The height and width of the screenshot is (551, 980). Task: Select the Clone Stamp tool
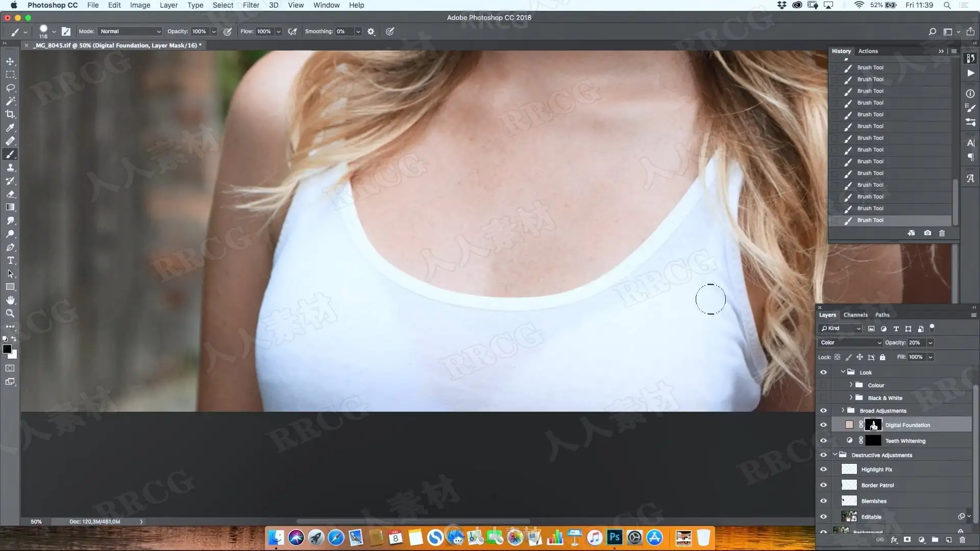click(x=10, y=167)
